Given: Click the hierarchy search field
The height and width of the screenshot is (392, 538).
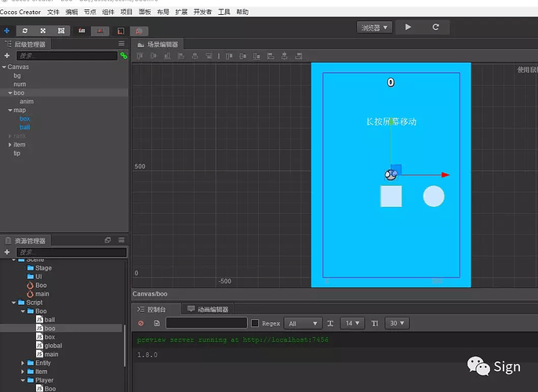Looking at the screenshot, I should (66, 56).
